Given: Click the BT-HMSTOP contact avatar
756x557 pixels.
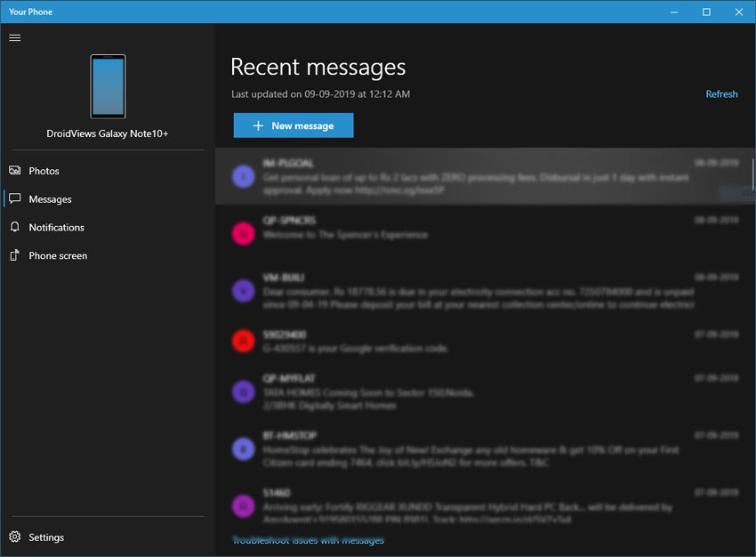Looking at the screenshot, I should 244,449.
